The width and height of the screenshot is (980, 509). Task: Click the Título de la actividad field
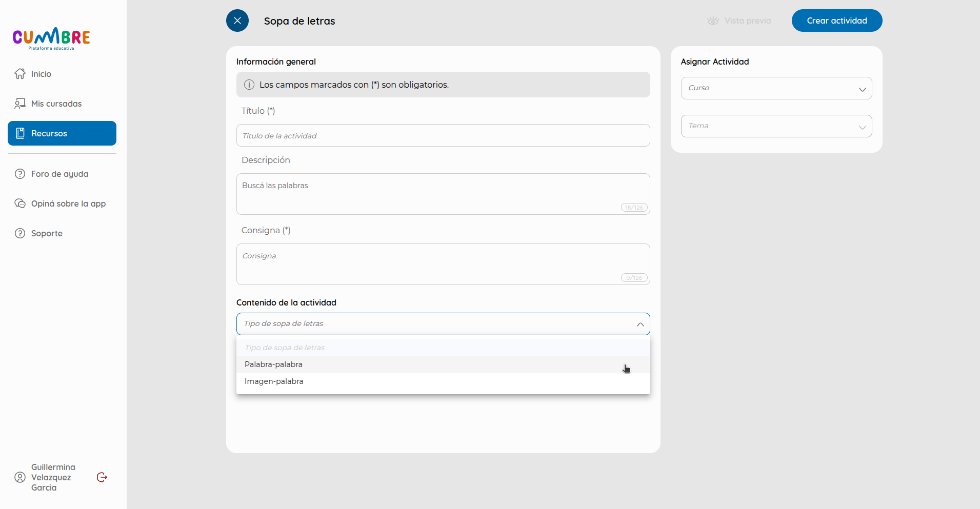coord(443,135)
